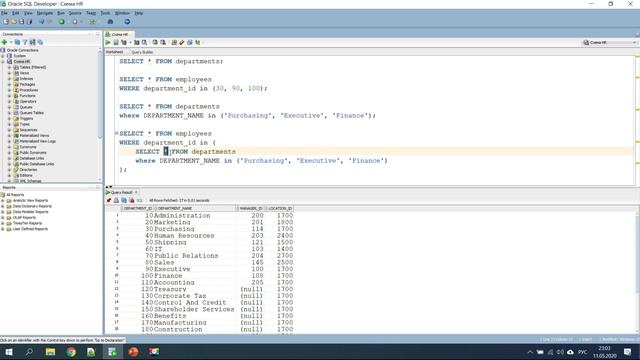Sort by DEPARTMENT_ID column header

pyautogui.click(x=138, y=209)
